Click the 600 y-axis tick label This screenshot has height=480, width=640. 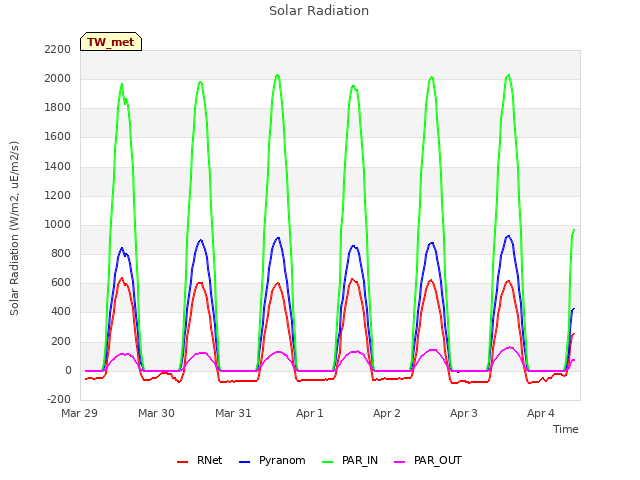coord(61,282)
